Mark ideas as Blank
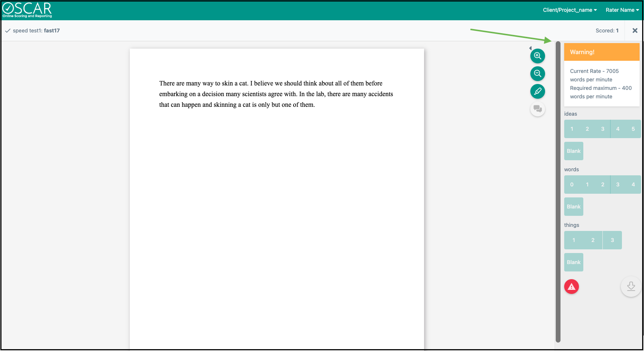This screenshot has height=351, width=644. tap(573, 151)
